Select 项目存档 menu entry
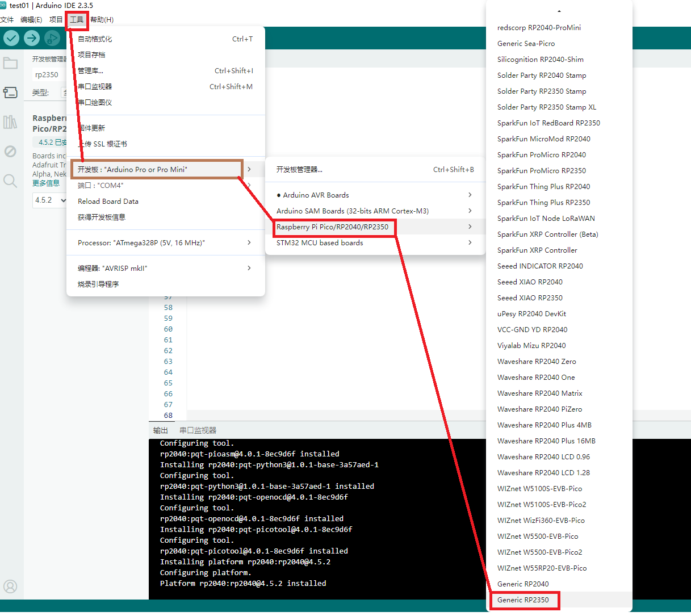 [166, 55]
